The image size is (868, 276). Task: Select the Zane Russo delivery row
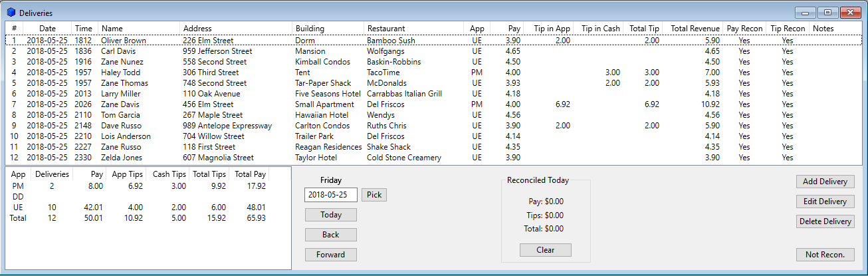(434, 147)
